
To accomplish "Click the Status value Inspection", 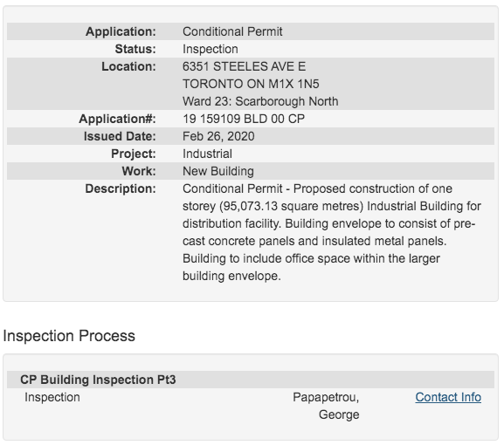I will click(x=211, y=49).
